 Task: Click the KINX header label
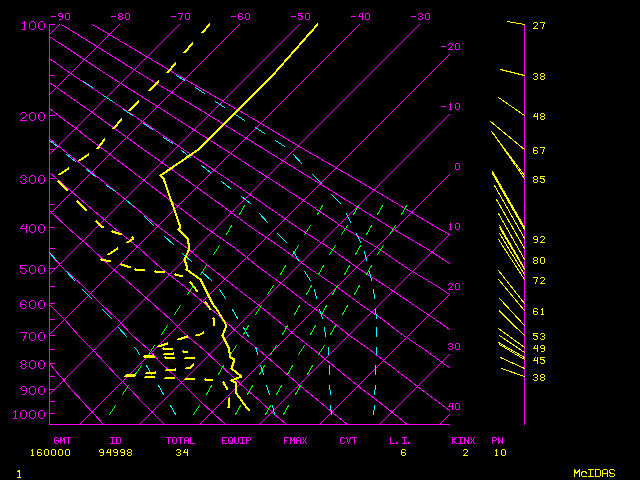click(x=462, y=440)
